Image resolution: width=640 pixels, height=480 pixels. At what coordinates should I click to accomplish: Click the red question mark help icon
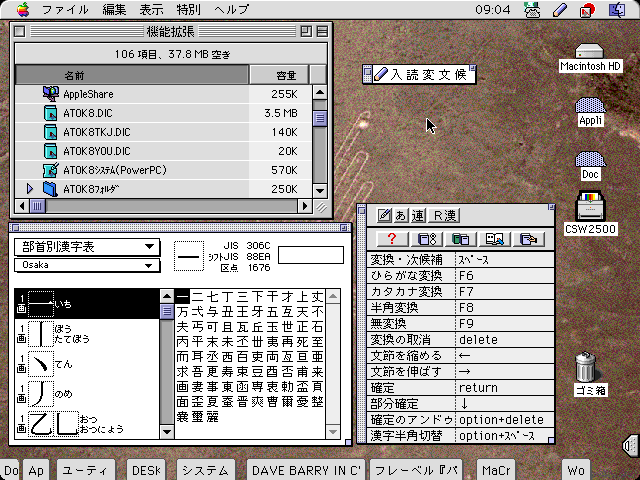392,238
